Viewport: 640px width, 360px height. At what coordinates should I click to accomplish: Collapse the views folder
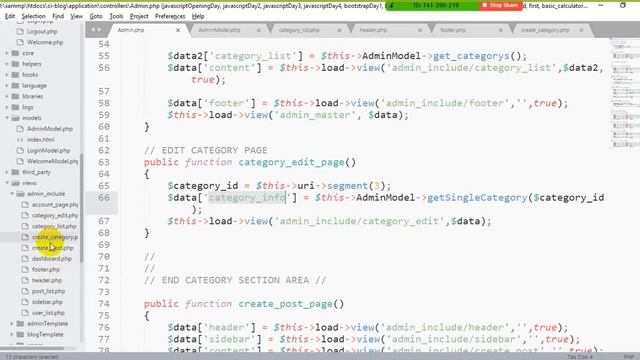[x=7, y=183]
